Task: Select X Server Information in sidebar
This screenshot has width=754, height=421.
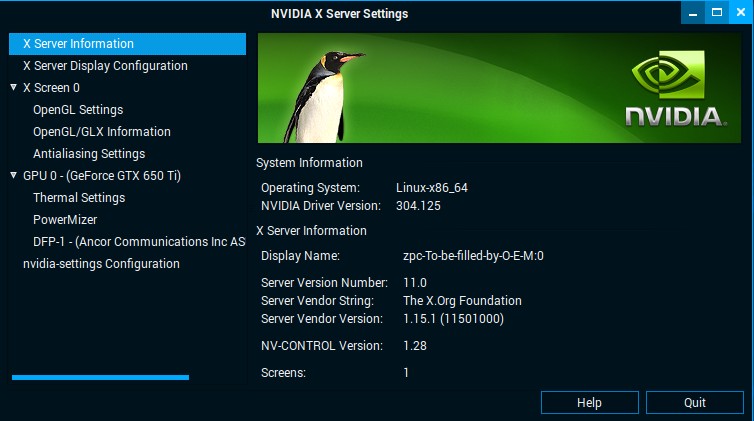Action: point(78,44)
